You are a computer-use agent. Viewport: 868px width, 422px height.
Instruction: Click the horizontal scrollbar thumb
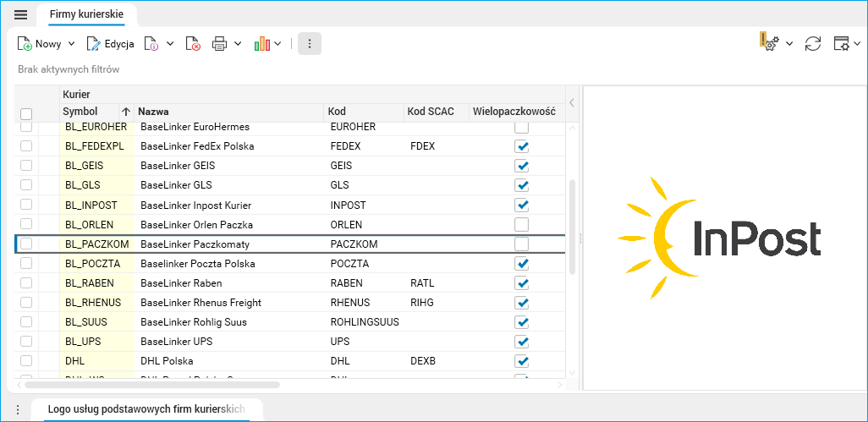tap(152, 385)
